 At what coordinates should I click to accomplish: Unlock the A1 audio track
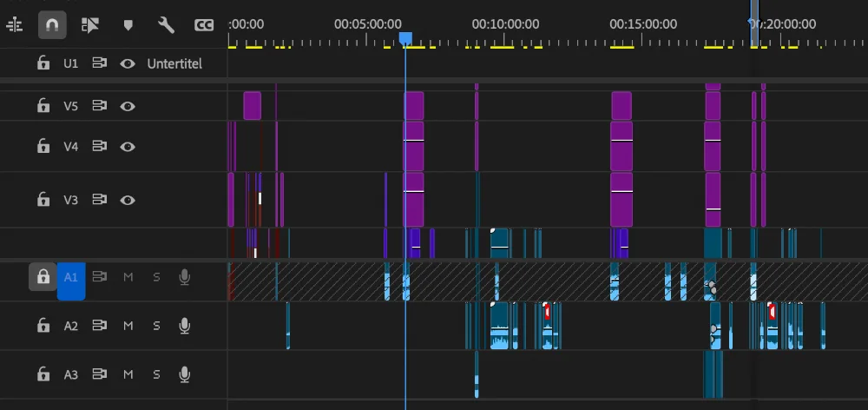(x=43, y=276)
